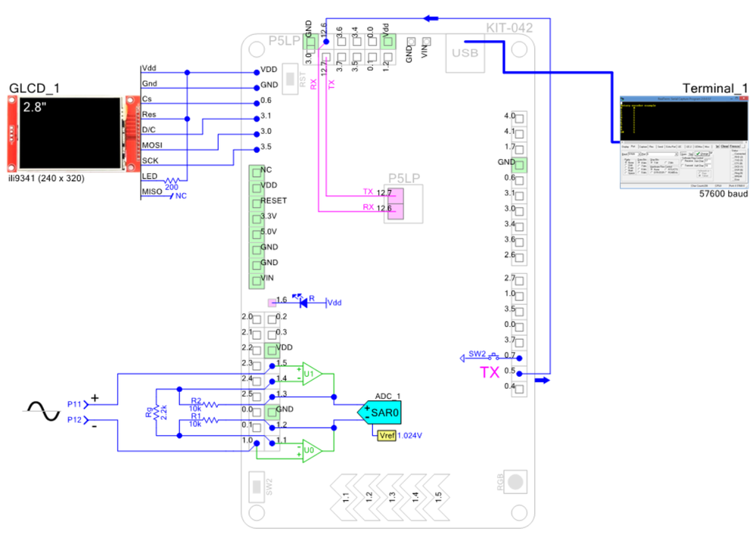Click the RGB LED circle on the board

point(515,481)
